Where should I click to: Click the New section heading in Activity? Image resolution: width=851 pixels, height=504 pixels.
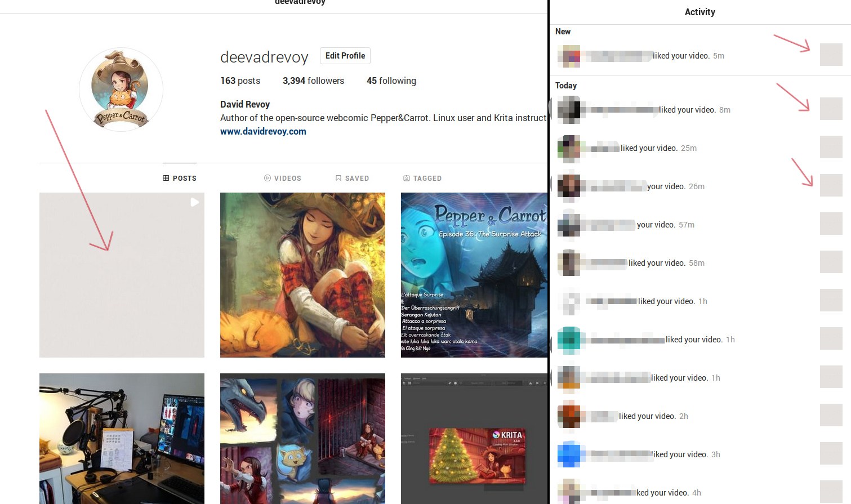point(563,32)
